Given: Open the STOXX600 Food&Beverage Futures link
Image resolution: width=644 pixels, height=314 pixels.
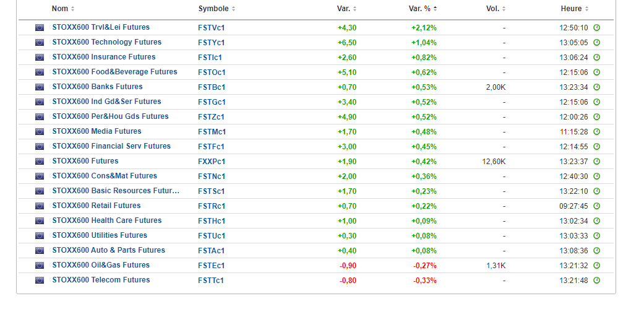Looking at the screenshot, I should pyautogui.click(x=114, y=72).
